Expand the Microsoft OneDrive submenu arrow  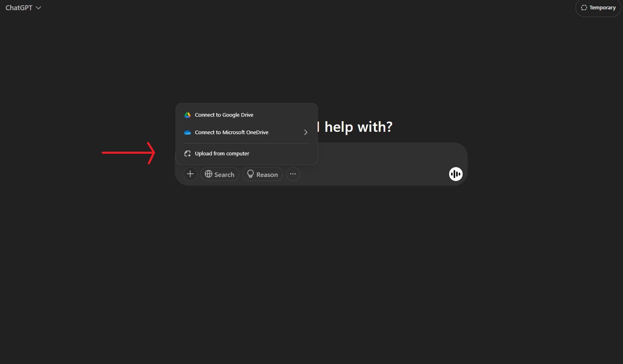click(x=306, y=133)
